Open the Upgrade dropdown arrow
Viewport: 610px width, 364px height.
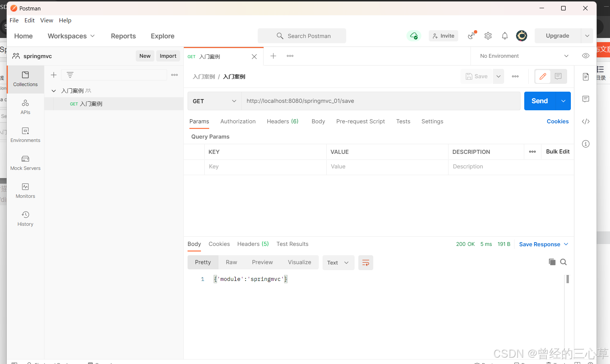587,36
